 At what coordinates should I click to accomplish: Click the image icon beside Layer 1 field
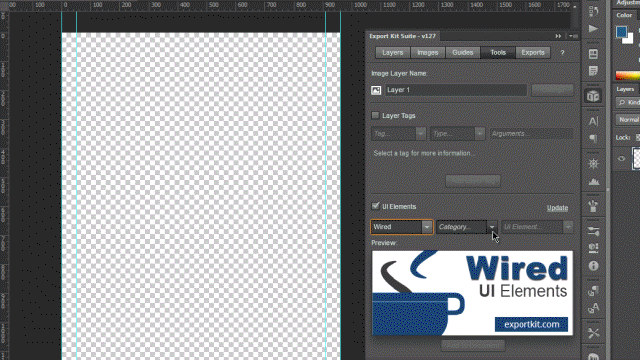click(376, 90)
